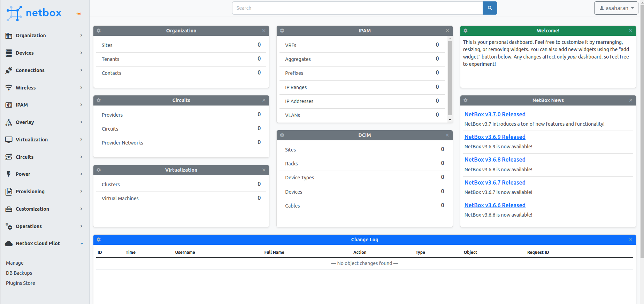Click the Netbox Cloud Pilot cloud icon

tap(9, 243)
